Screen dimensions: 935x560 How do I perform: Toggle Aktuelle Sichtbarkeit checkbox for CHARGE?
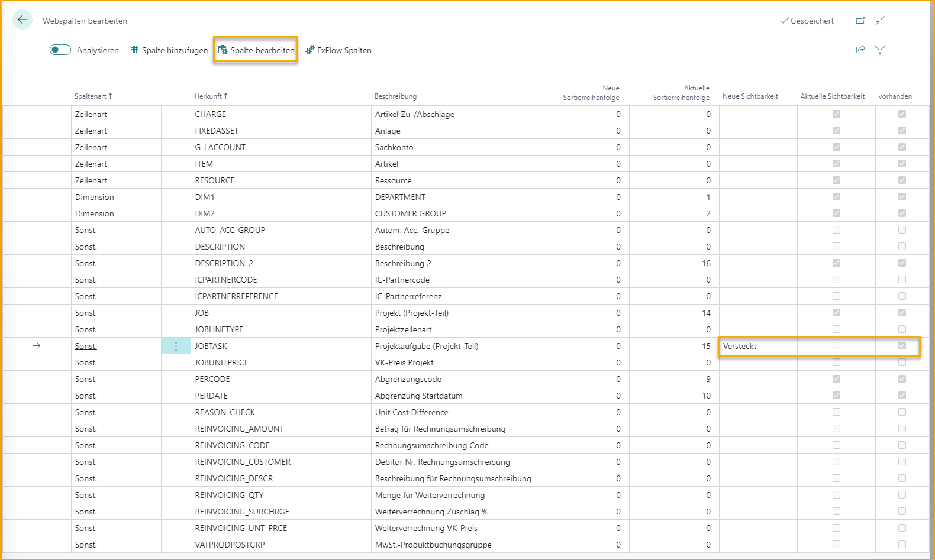point(836,114)
